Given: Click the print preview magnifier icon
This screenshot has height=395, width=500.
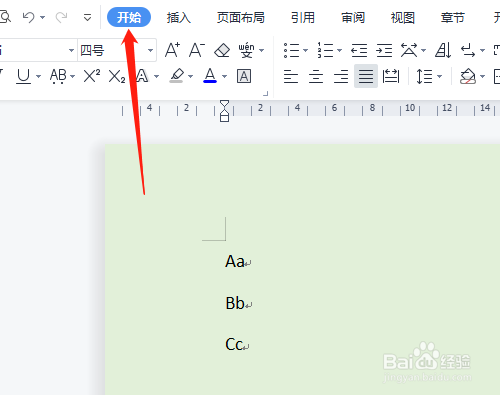Looking at the screenshot, I should (x=5, y=17).
